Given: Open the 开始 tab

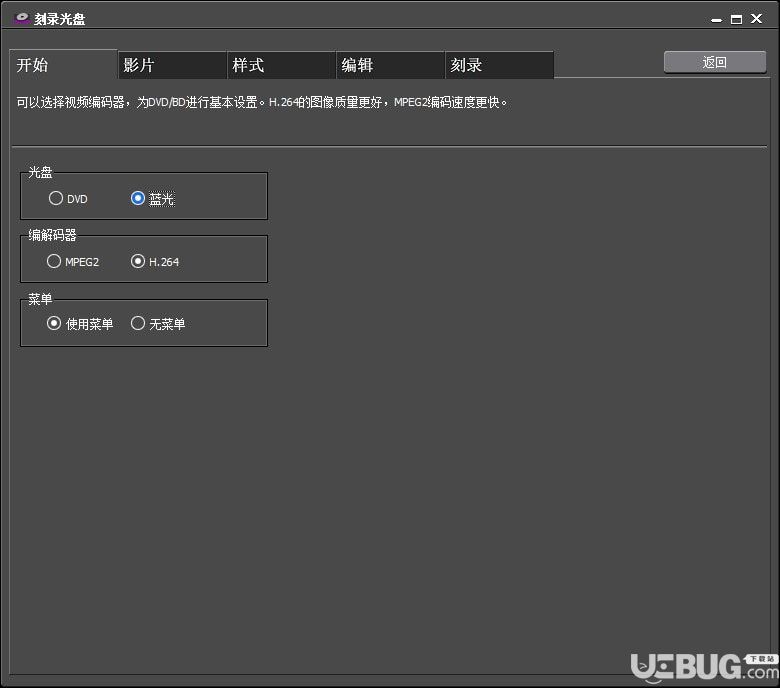Looking at the screenshot, I should [64, 64].
